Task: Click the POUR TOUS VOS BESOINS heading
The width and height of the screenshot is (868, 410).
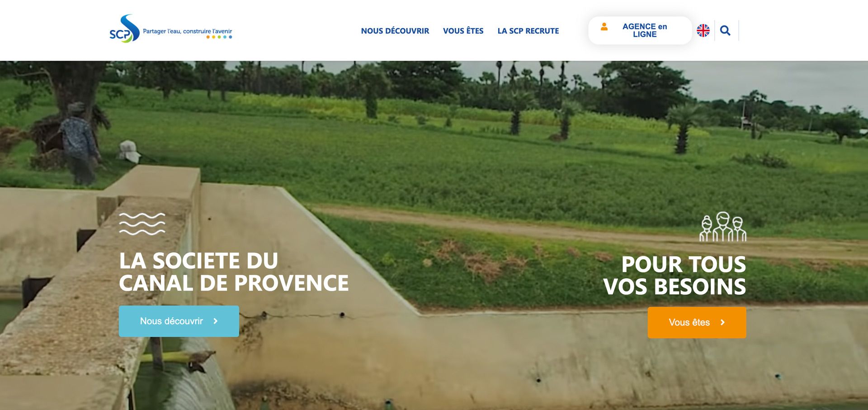Action: click(675, 275)
